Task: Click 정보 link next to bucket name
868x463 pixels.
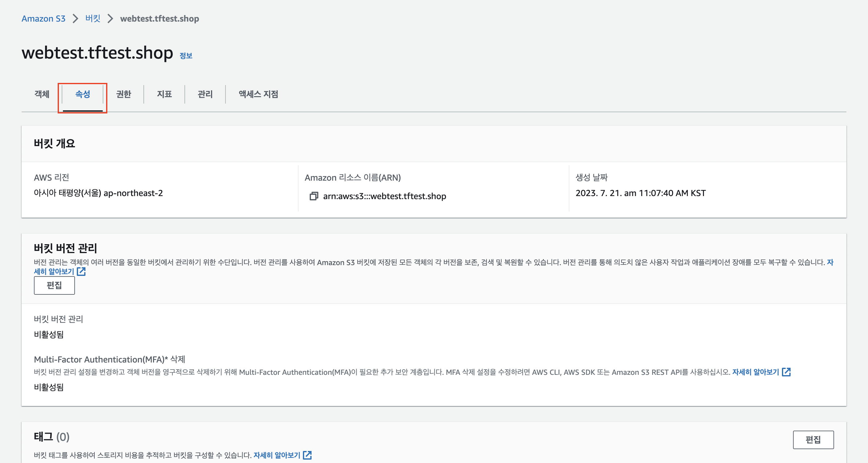Action: pyautogui.click(x=186, y=55)
